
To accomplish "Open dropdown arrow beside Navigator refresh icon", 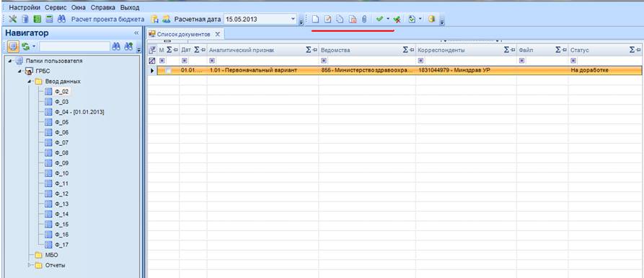I will [x=34, y=47].
